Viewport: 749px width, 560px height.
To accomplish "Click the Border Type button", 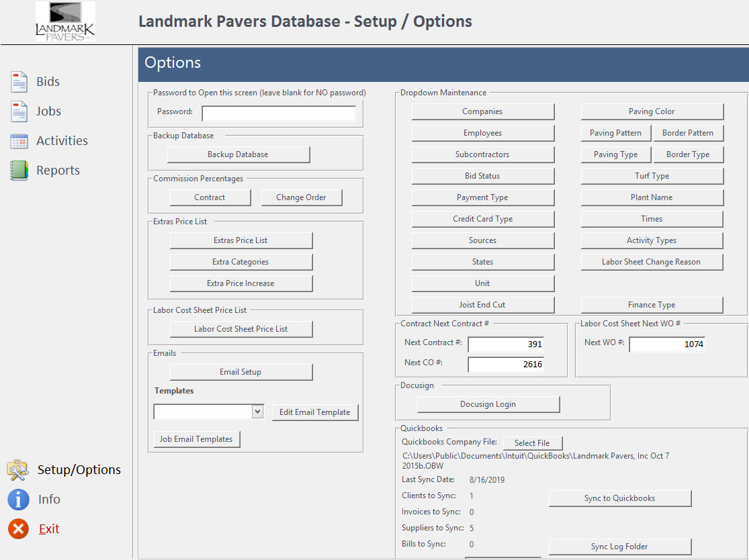I will point(689,154).
